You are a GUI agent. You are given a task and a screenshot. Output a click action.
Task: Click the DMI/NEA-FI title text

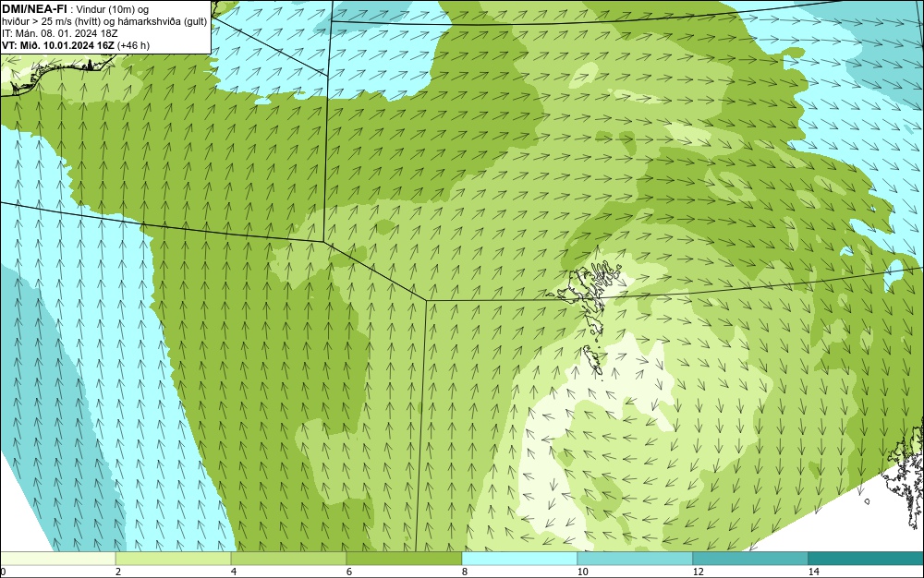[x=35, y=8]
